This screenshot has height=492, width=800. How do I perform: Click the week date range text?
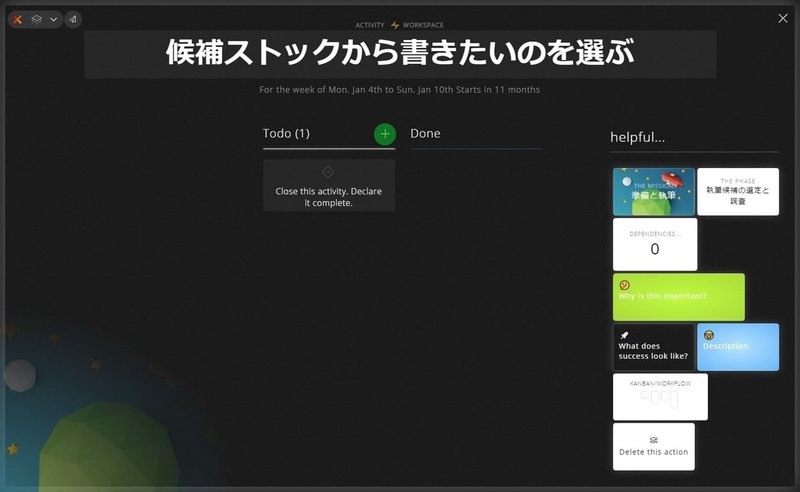click(x=399, y=89)
